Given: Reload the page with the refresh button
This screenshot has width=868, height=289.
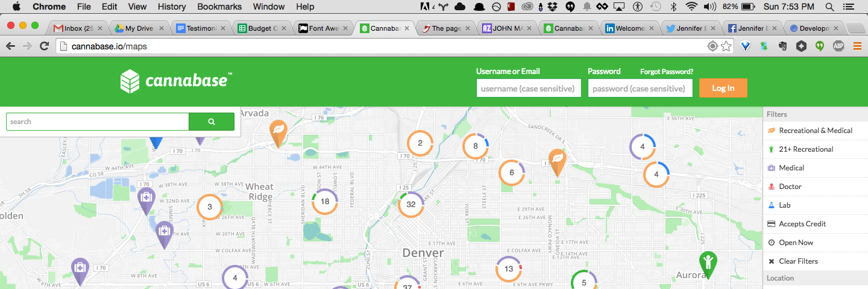Looking at the screenshot, I should 44,46.
